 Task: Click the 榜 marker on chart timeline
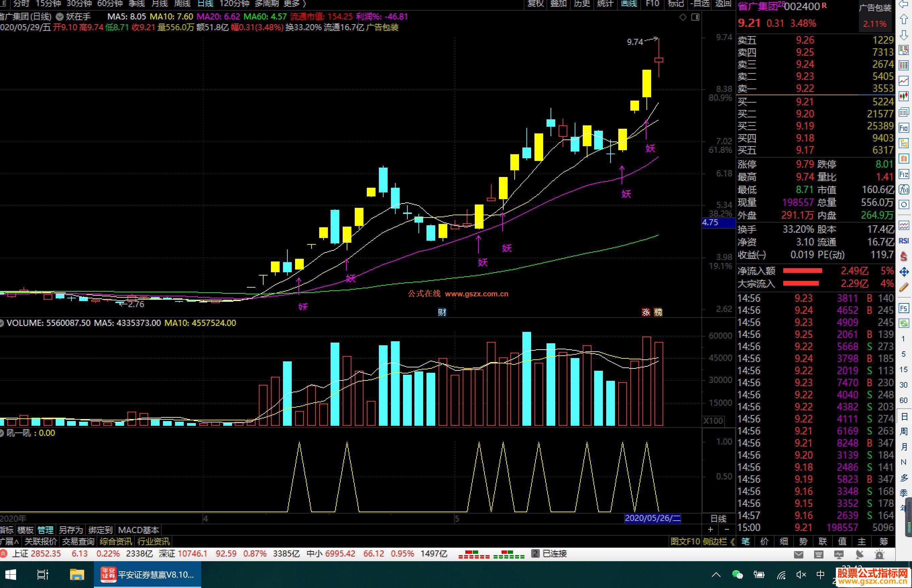[x=658, y=312]
